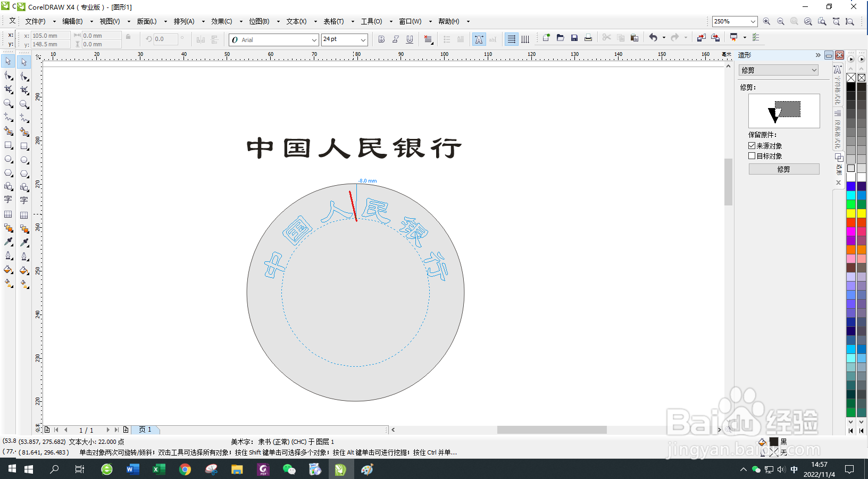Click the Open file folder icon
The height and width of the screenshot is (479, 868).
click(560, 38)
